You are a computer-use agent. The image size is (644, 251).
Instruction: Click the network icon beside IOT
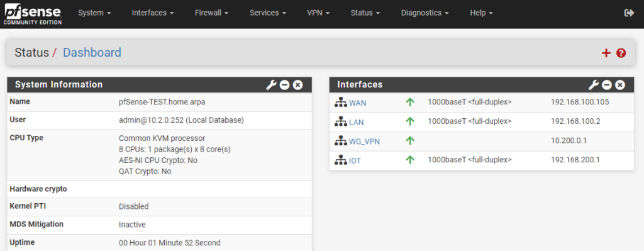pos(340,160)
